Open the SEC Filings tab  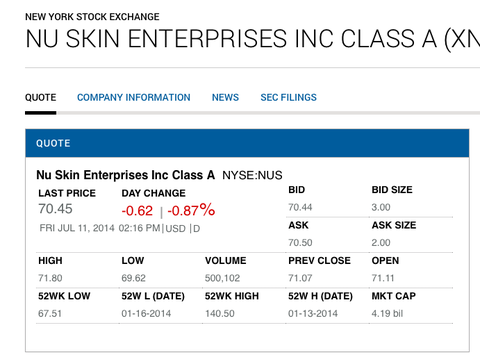(x=289, y=97)
